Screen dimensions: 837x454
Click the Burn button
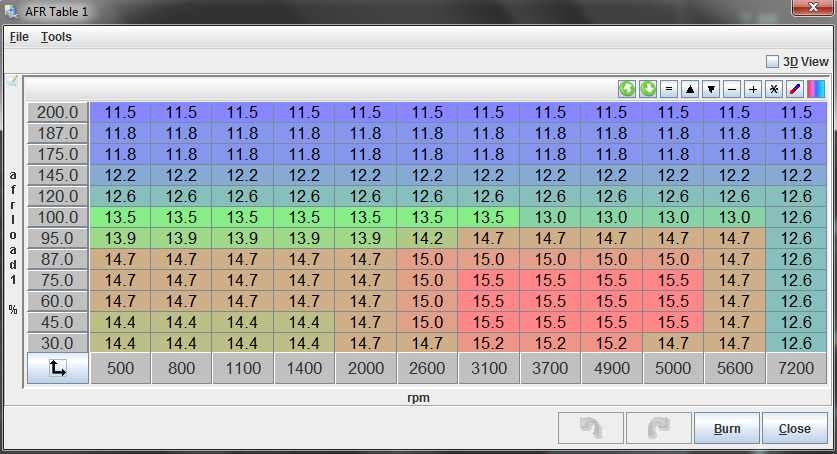tap(727, 428)
